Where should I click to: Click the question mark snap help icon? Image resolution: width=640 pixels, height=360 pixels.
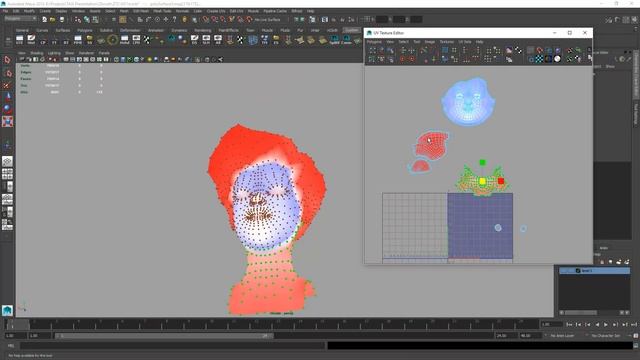[x=174, y=19]
